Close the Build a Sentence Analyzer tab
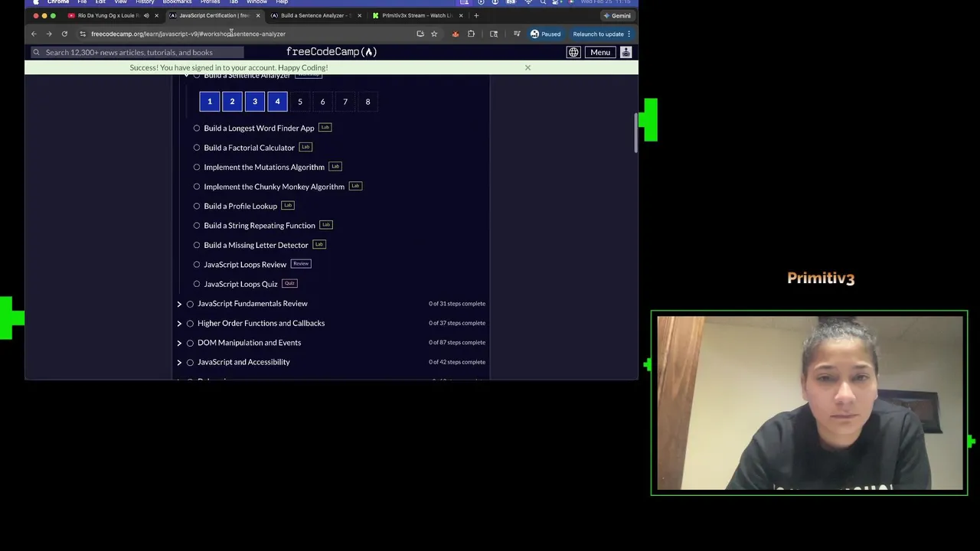Viewport: 980px width, 551px height. tap(359, 15)
